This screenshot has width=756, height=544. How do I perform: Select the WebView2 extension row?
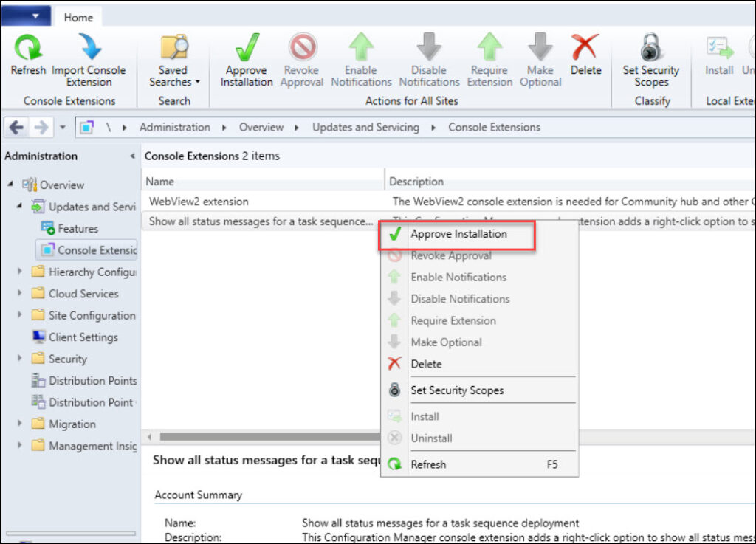pos(448,202)
